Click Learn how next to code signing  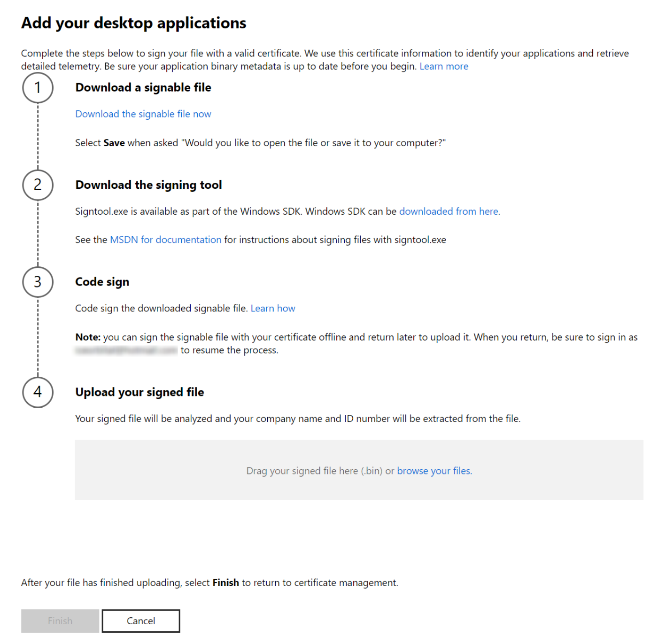(273, 308)
